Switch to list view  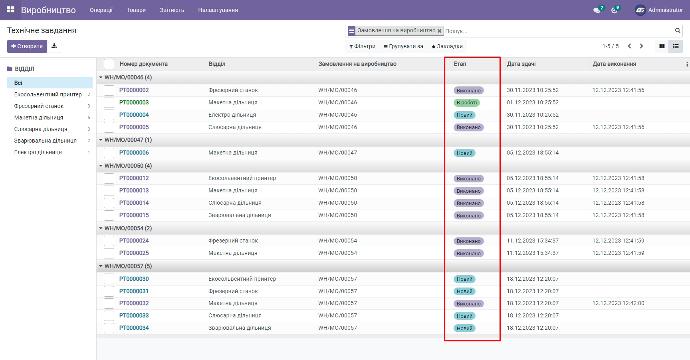pos(675,46)
